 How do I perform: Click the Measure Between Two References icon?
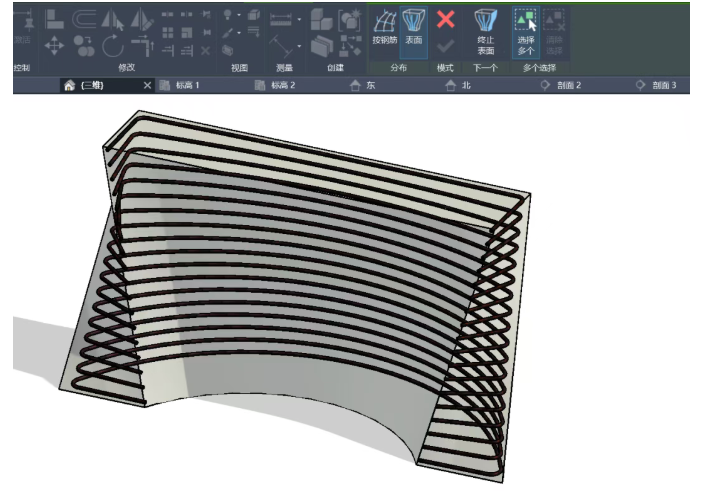click(282, 47)
